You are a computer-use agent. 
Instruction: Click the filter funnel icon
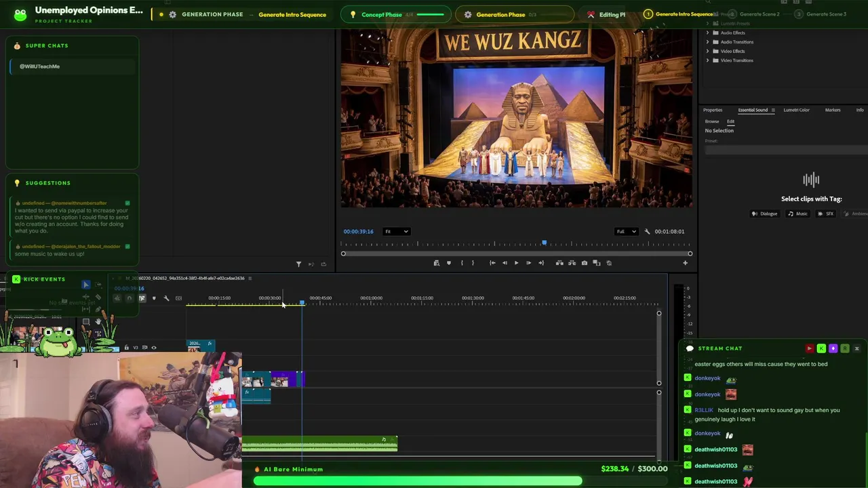tap(298, 264)
